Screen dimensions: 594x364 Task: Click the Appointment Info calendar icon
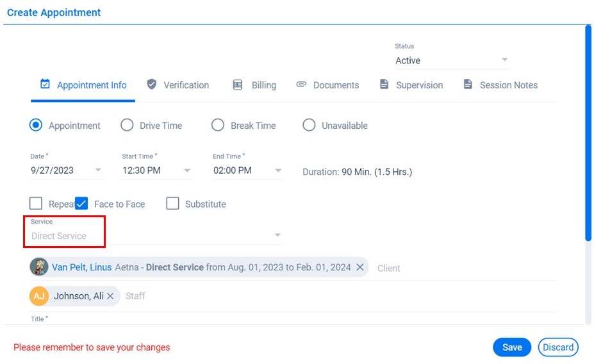click(x=45, y=85)
